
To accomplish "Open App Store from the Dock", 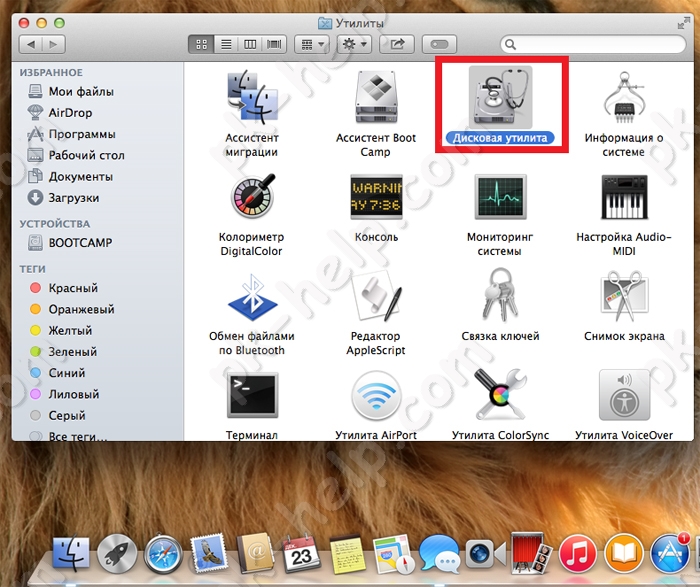I will pyautogui.click(x=670, y=554).
